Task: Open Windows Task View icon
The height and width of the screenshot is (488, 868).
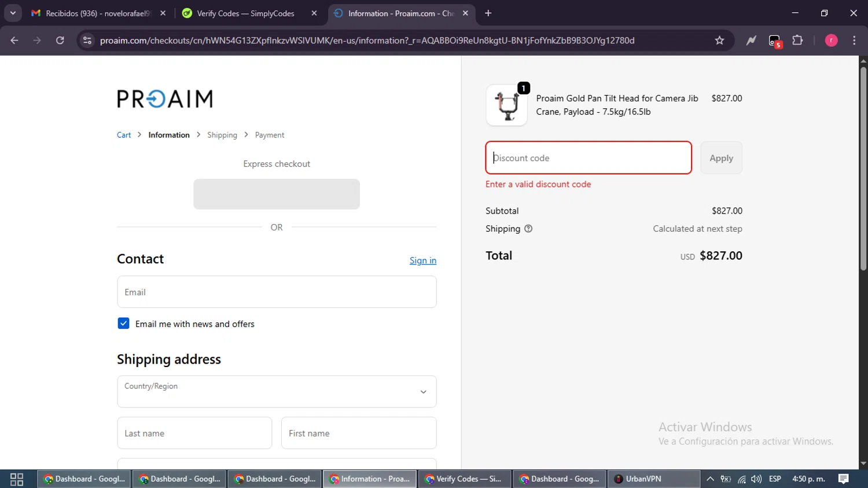Action: [17, 479]
